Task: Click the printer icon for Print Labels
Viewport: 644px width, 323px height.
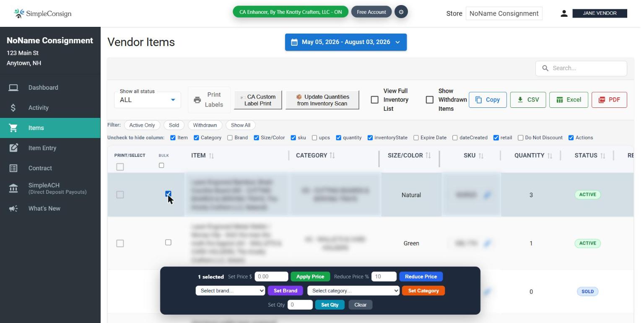Action: point(197,100)
